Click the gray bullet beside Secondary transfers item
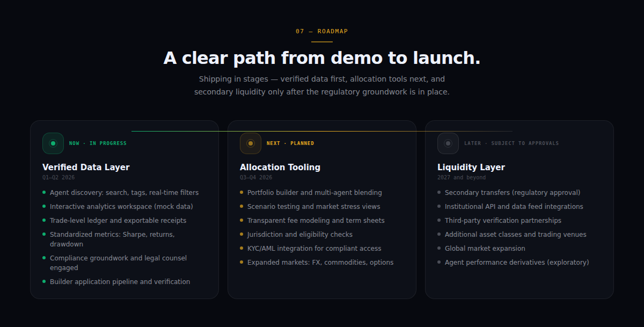Viewport: 644px width, 327px height. click(x=439, y=192)
